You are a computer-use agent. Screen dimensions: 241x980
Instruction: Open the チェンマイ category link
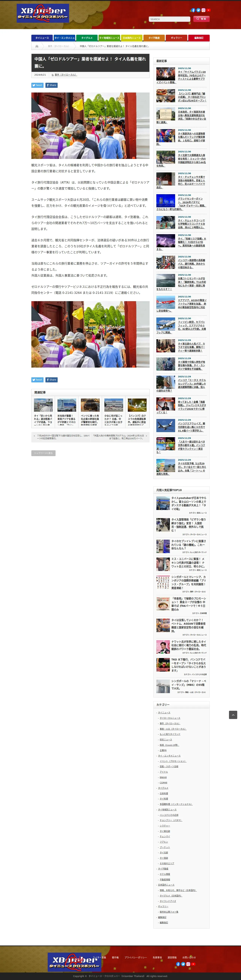[x=165, y=837]
